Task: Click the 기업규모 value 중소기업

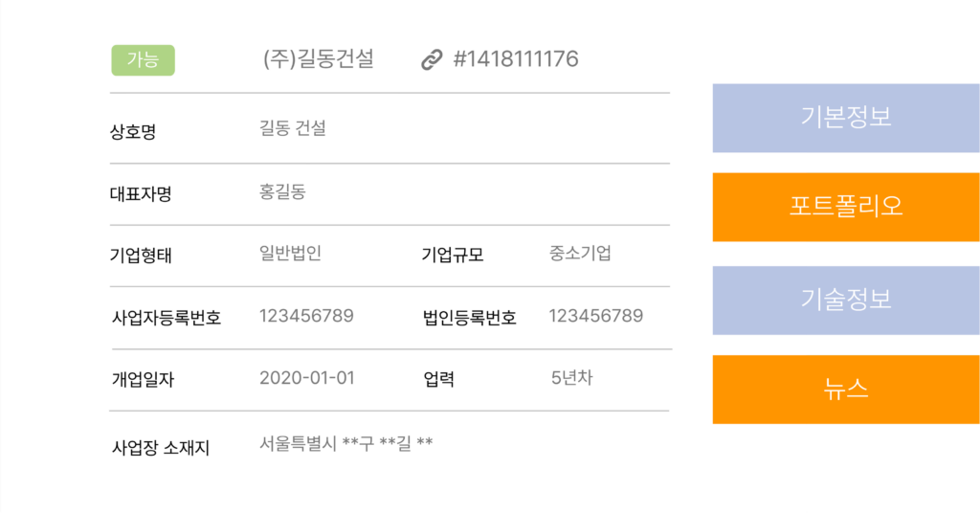Action: point(580,254)
